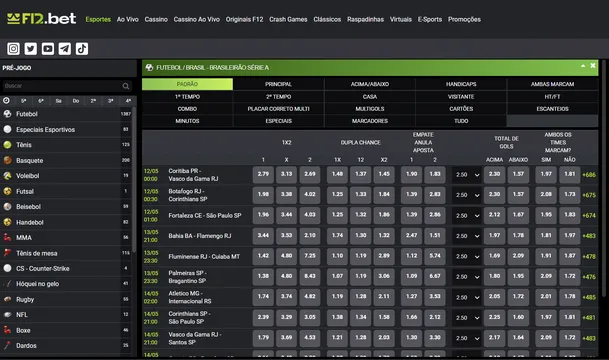This screenshot has height=360, width=609.
Task: Filter by Do day tab
Action: click(76, 101)
